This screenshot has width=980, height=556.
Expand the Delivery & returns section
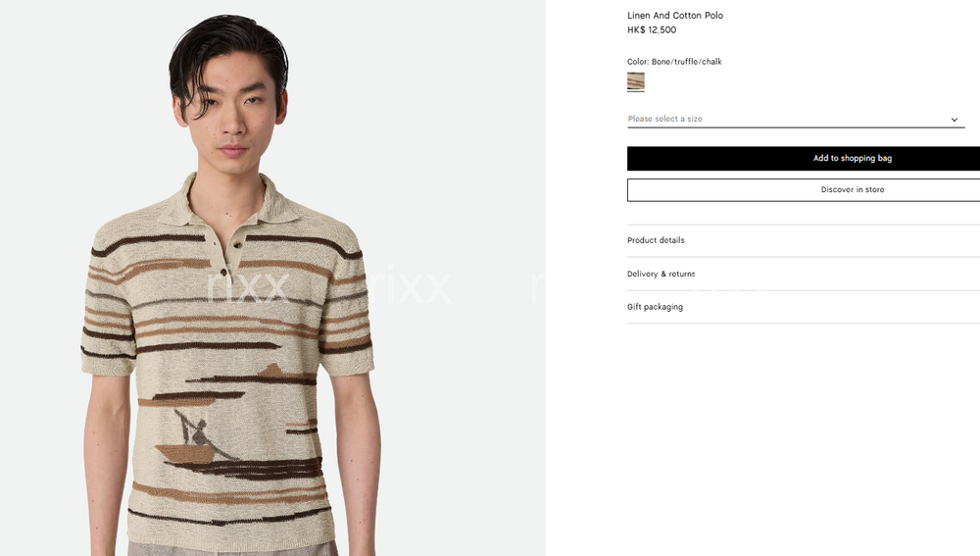pyautogui.click(x=804, y=274)
